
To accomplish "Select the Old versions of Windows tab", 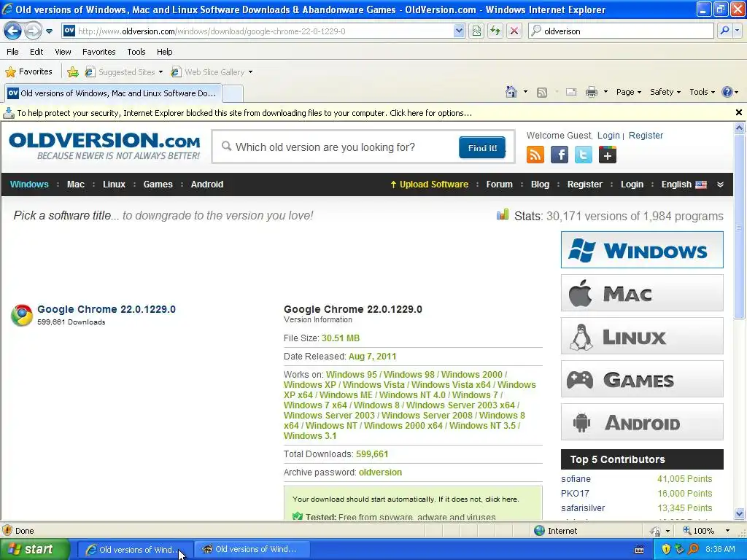I will click(113, 93).
